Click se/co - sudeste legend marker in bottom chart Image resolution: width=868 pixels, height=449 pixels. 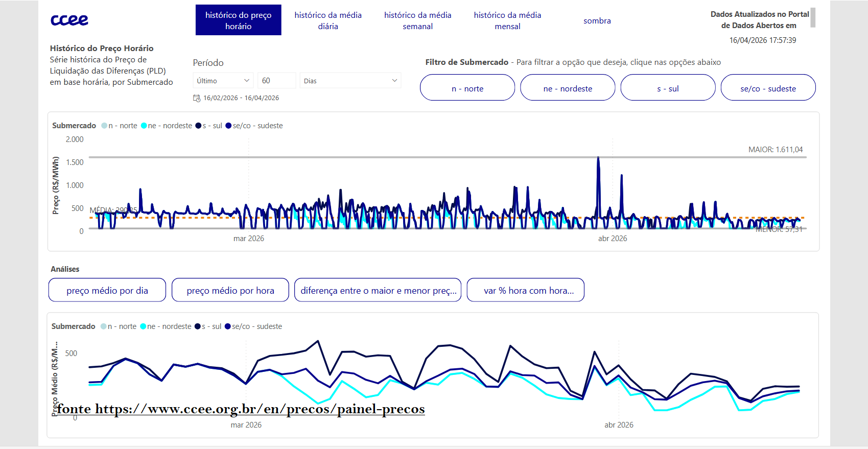click(228, 326)
